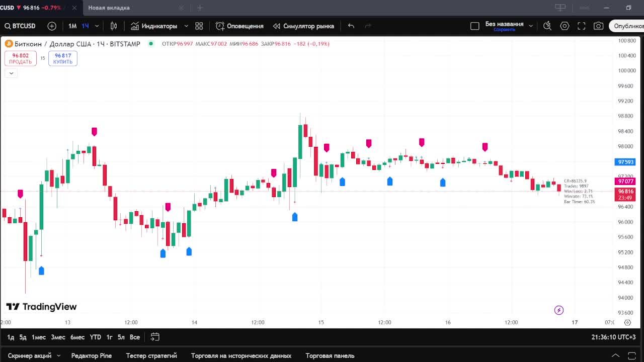Set range to 1г
This screenshot has width=644, height=362.
point(109,337)
